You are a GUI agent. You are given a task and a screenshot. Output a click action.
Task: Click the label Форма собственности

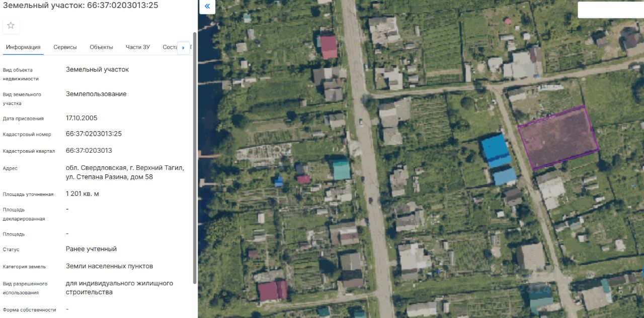[29, 310]
